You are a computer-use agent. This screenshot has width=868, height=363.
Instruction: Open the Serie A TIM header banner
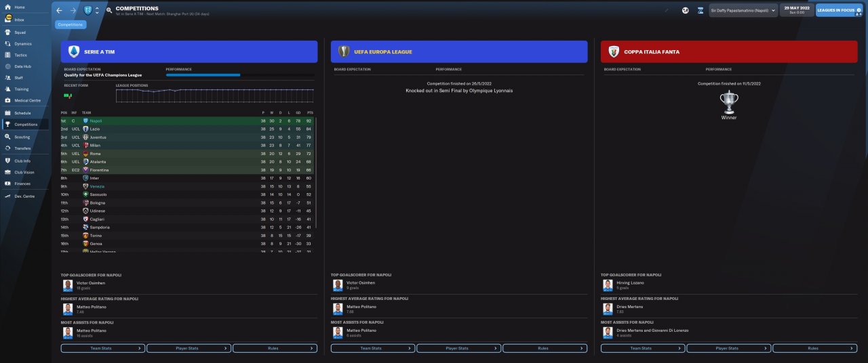(189, 51)
